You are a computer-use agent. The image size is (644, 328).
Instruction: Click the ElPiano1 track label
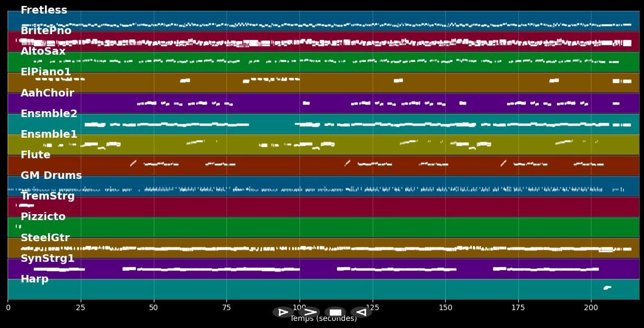(x=45, y=72)
